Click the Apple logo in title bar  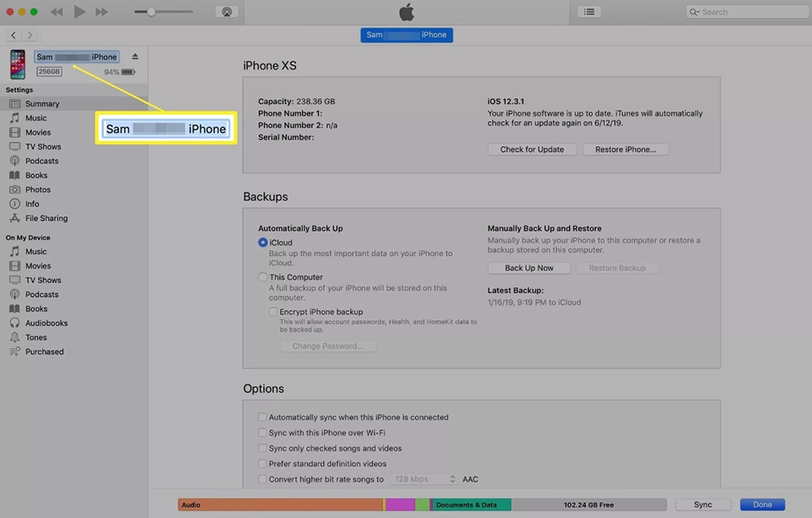(407, 12)
